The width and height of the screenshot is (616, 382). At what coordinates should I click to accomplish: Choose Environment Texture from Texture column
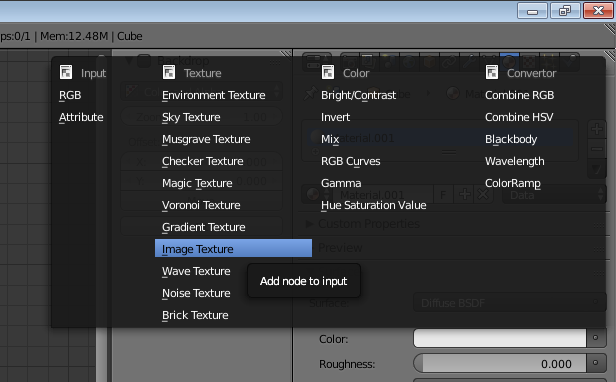(x=214, y=95)
